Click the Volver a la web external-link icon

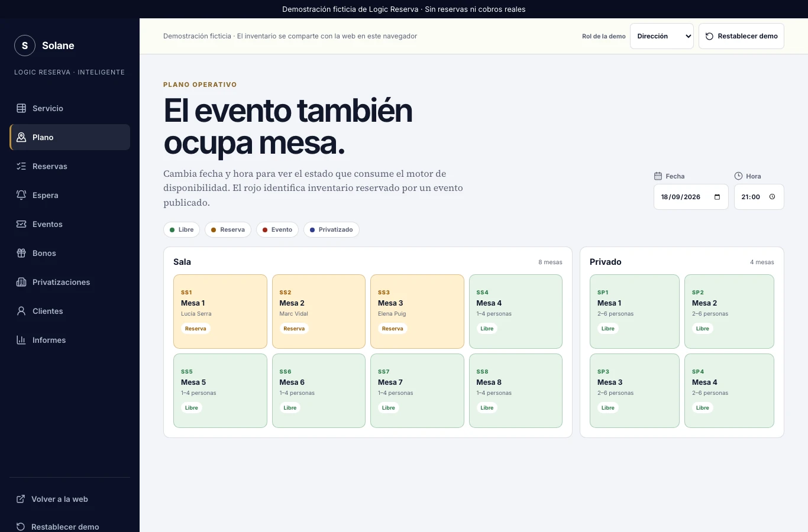tap(20, 499)
